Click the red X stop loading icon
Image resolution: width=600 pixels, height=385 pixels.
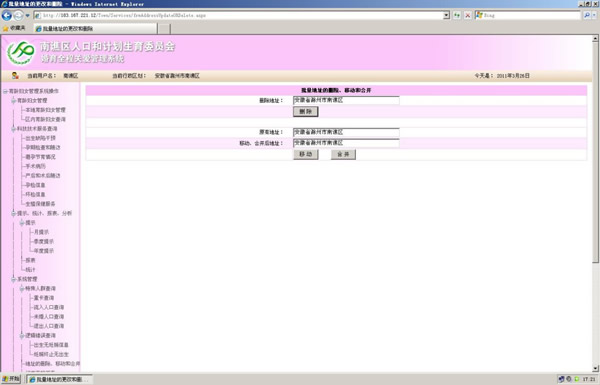coord(468,15)
